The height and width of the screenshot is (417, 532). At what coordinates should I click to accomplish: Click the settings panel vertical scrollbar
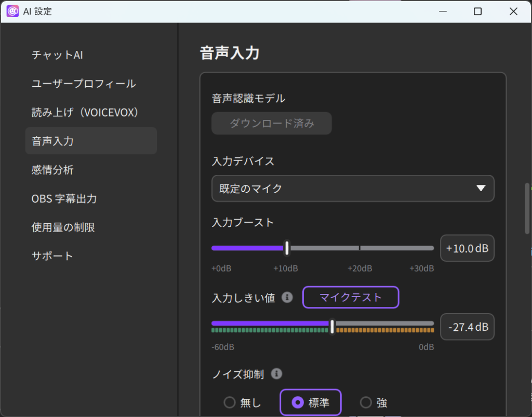(527, 209)
